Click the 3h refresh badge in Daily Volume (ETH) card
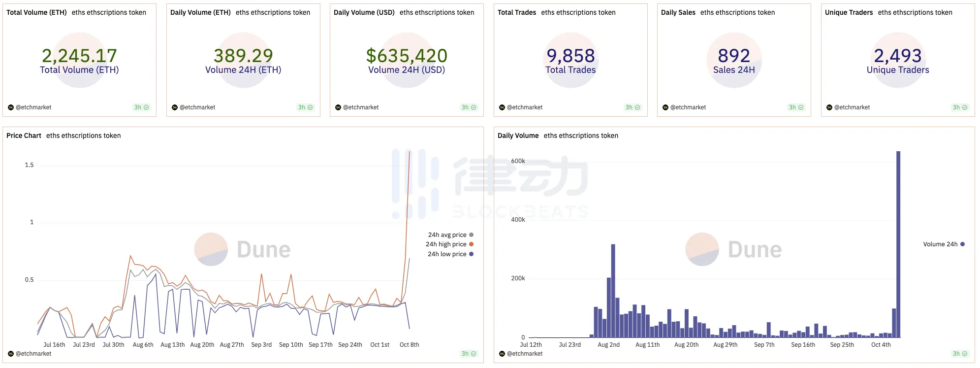The height and width of the screenshot is (368, 980). click(305, 107)
